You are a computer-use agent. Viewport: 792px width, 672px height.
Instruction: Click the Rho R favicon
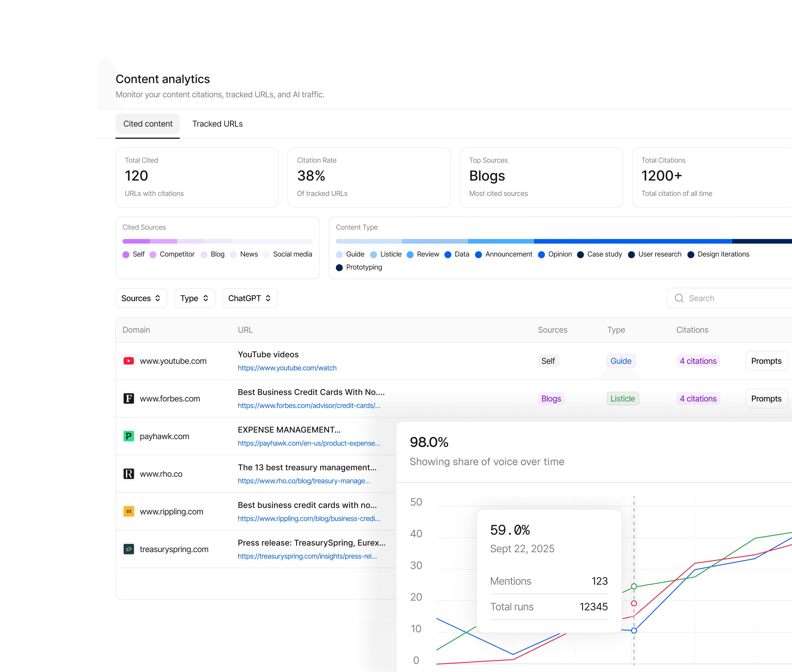point(129,474)
